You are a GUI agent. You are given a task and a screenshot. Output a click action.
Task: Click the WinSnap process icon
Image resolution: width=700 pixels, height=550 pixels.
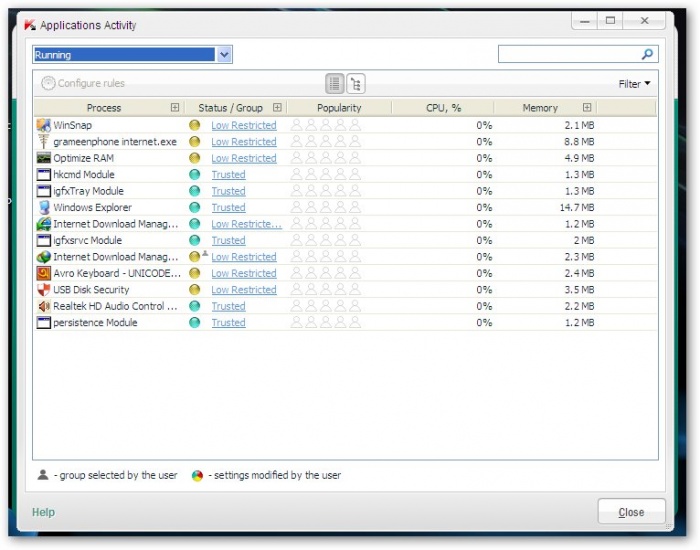[43, 125]
